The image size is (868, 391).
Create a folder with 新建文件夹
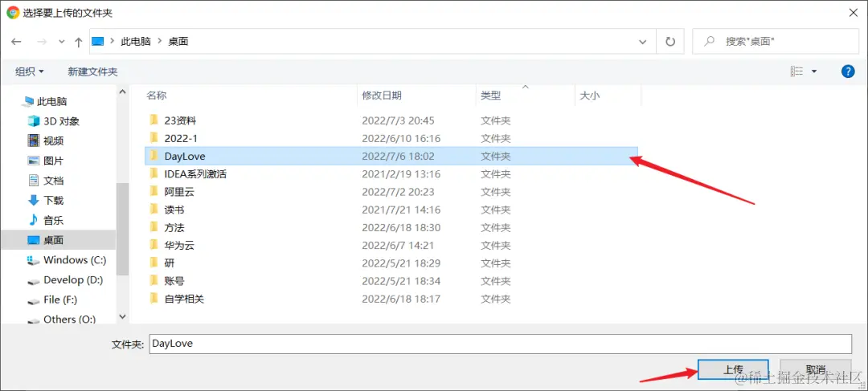pos(92,71)
